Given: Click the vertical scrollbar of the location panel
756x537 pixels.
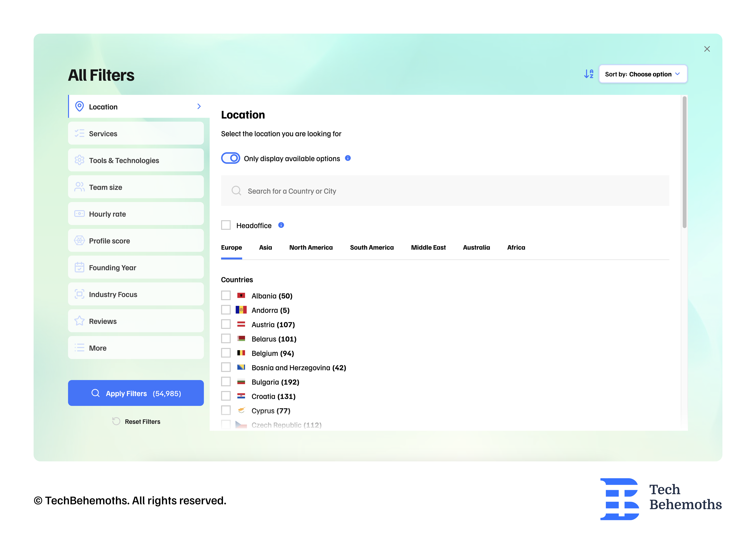Looking at the screenshot, I should tap(684, 162).
